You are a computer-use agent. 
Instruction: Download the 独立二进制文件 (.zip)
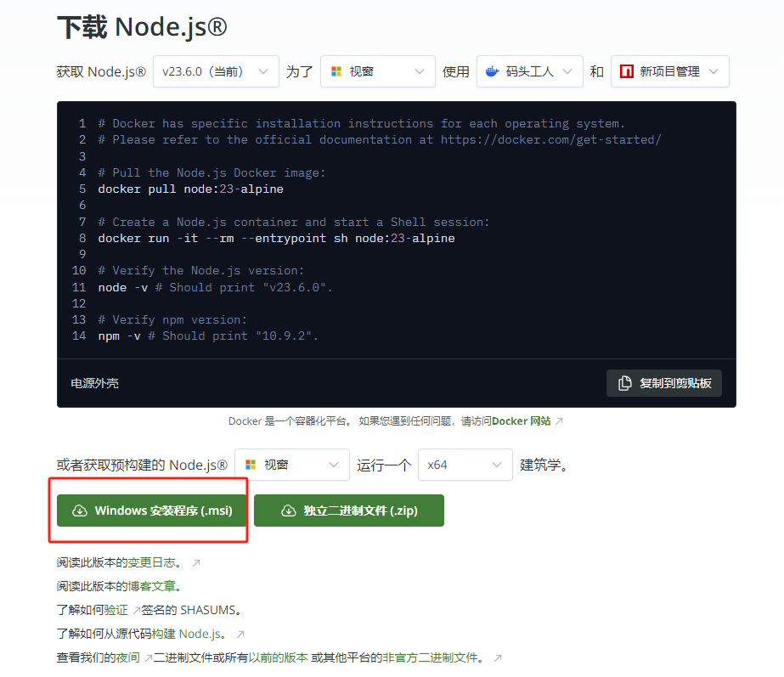pyautogui.click(x=349, y=511)
